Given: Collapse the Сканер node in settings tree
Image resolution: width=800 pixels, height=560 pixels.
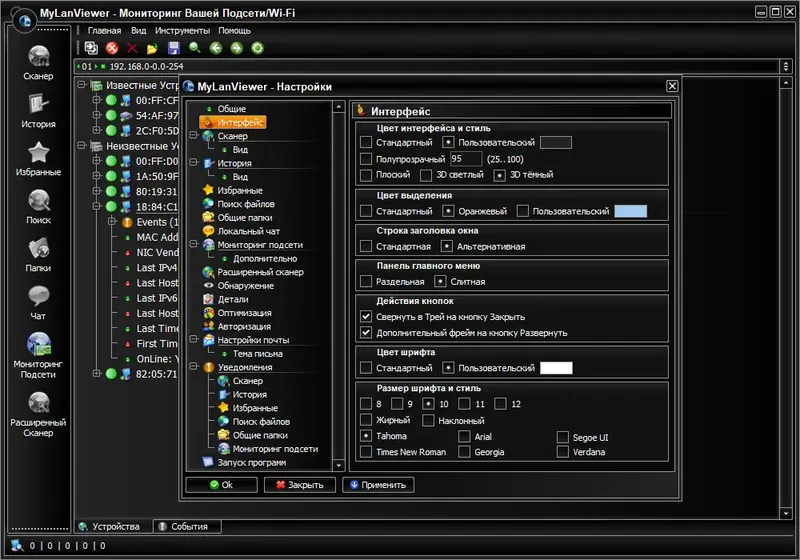Looking at the screenshot, I should coord(194,135).
